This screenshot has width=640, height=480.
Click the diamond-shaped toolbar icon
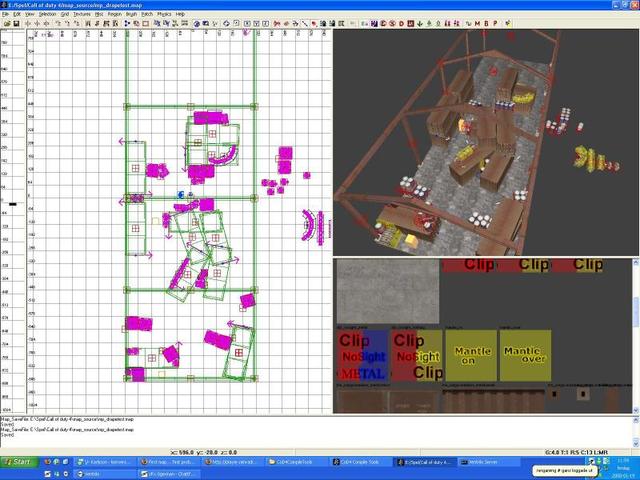pos(226,24)
